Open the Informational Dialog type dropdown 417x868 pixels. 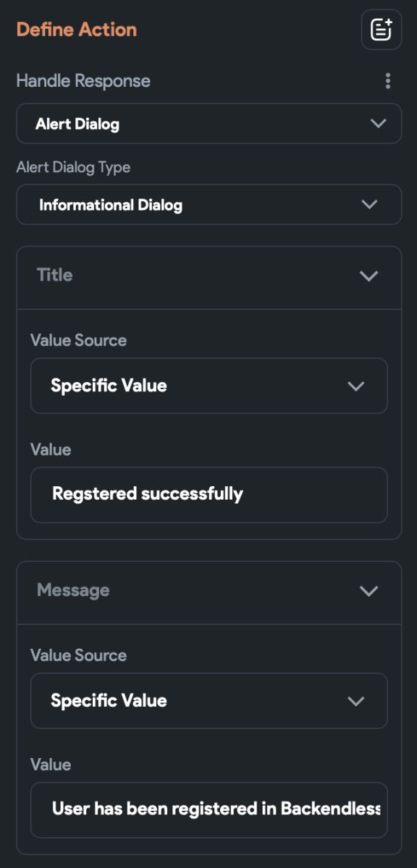208,205
